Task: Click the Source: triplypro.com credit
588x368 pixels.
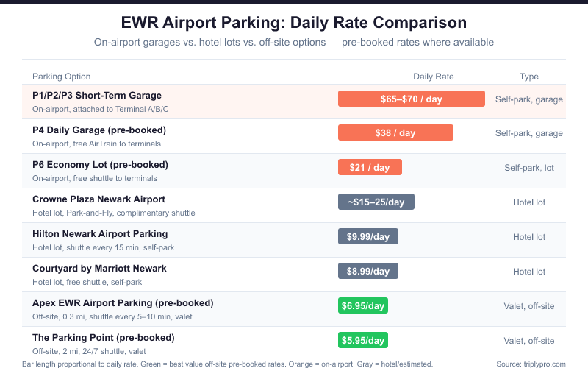Action: (x=532, y=364)
